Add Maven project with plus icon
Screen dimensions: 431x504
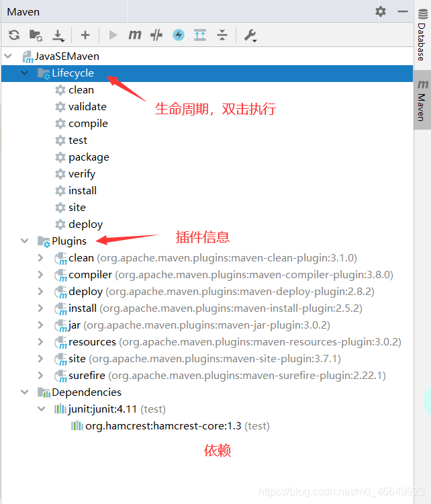tap(85, 35)
